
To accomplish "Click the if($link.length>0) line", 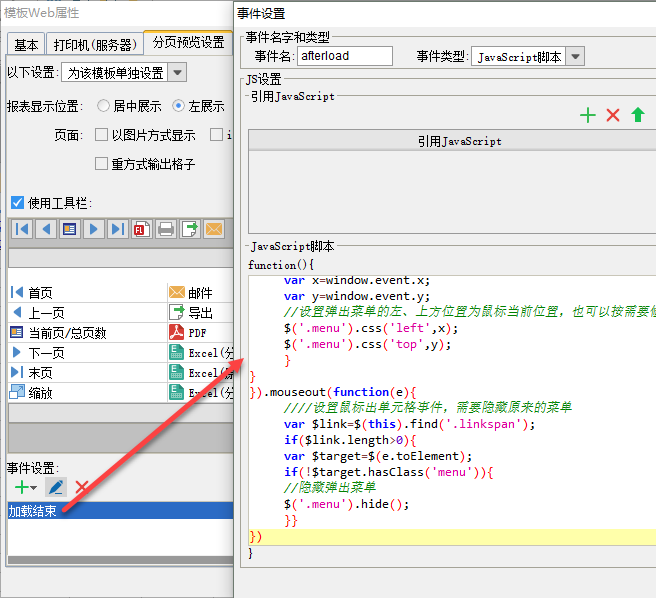I will point(350,440).
